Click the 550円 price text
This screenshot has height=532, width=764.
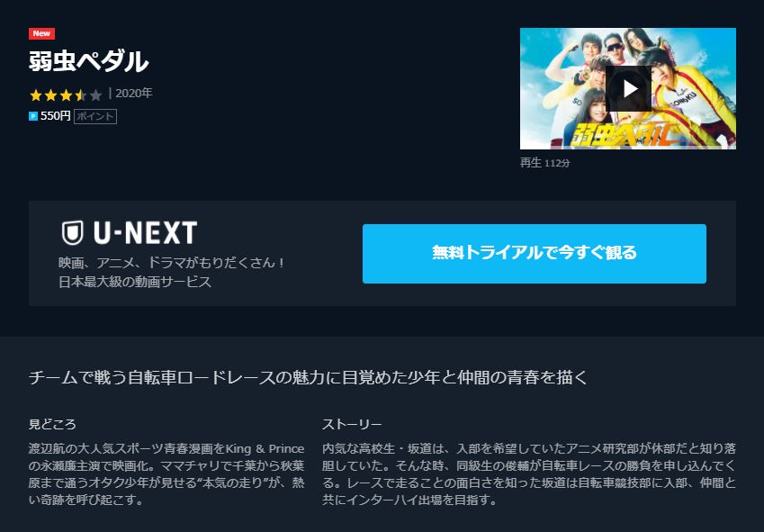[x=56, y=116]
